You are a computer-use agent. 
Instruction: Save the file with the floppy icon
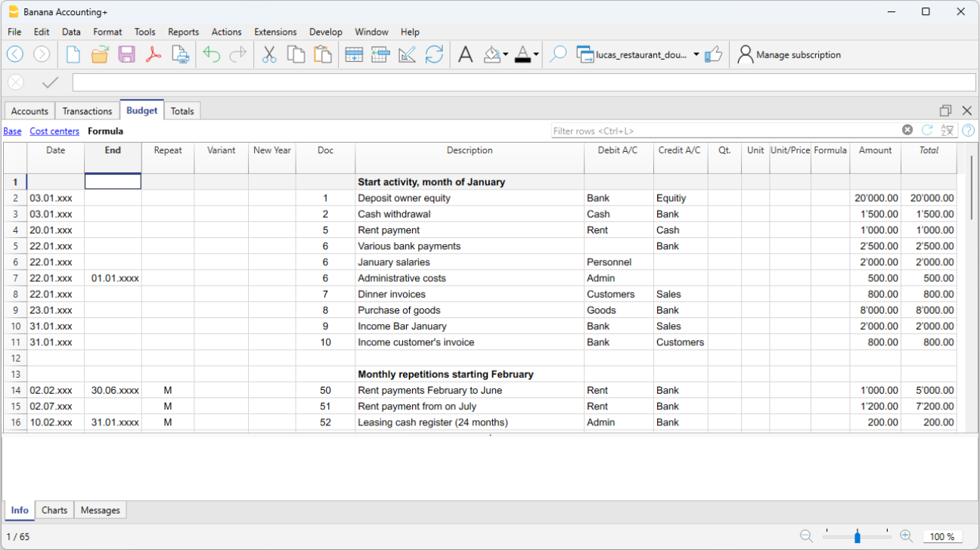(126, 54)
